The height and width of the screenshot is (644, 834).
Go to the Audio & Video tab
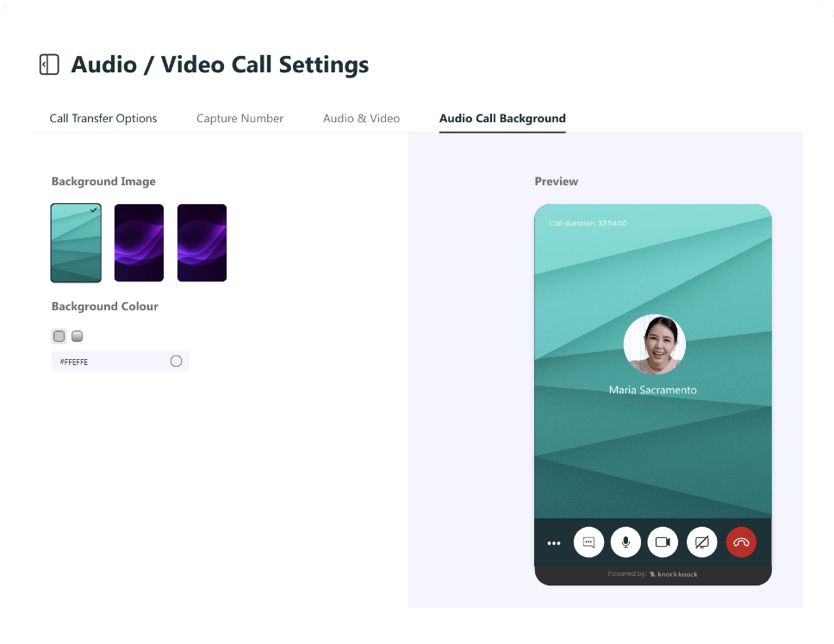click(361, 119)
